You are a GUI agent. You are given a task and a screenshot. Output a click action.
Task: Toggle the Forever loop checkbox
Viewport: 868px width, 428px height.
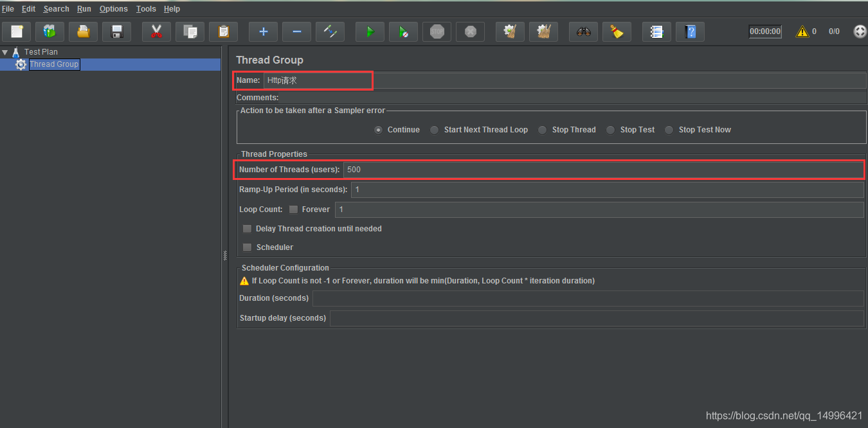293,210
